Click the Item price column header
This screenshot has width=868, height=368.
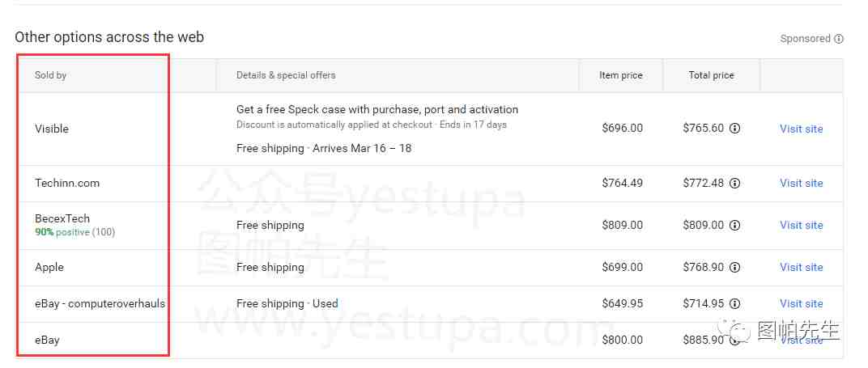tap(620, 75)
